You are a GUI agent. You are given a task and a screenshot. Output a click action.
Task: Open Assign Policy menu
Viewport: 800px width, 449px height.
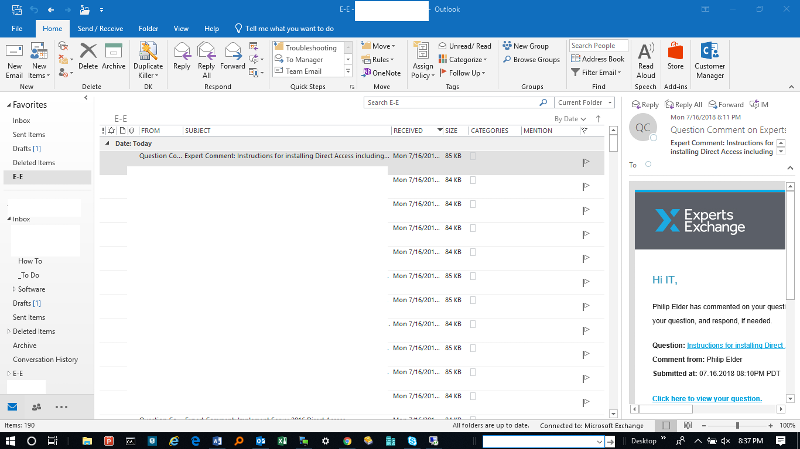point(422,61)
